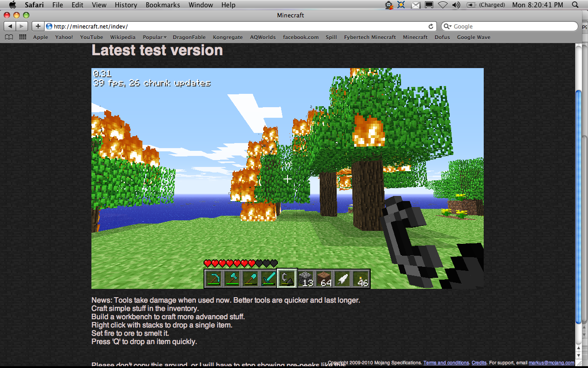Click the Wi-Fi AirPort menu bar icon

pos(442,5)
